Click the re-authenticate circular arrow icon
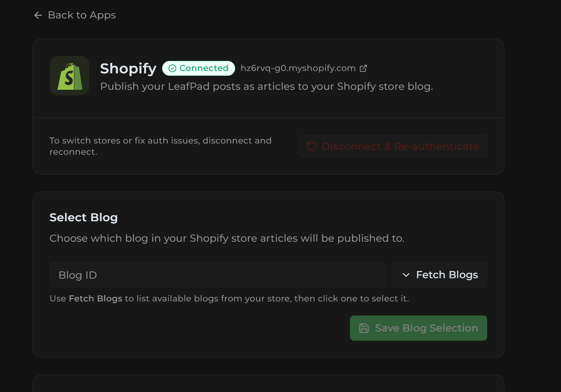Image resolution: width=561 pixels, height=392 pixels. [312, 146]
